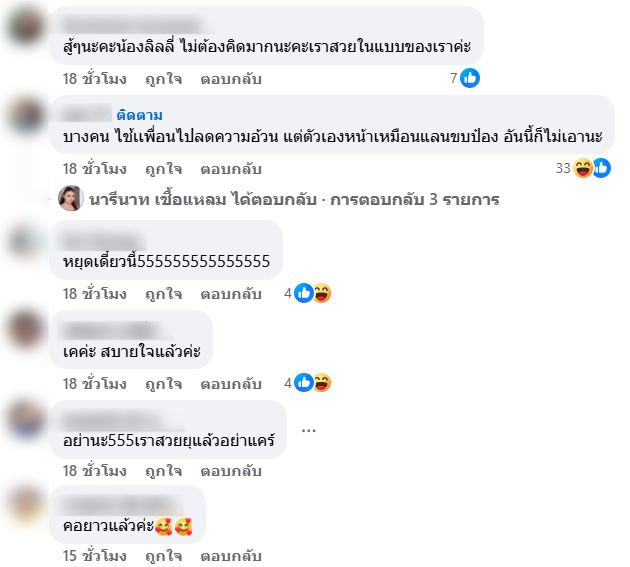The height and width of the screenshot is (567, 630).
Task: Like the comment about แลนขบป่อง
Action: pyautogui.click(x=164, y=169)
